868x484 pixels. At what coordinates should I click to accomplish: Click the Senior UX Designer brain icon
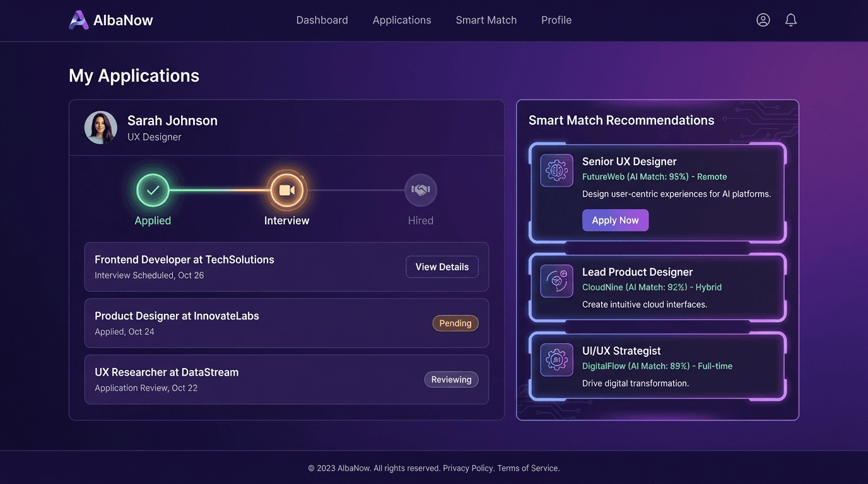(556, 171)
